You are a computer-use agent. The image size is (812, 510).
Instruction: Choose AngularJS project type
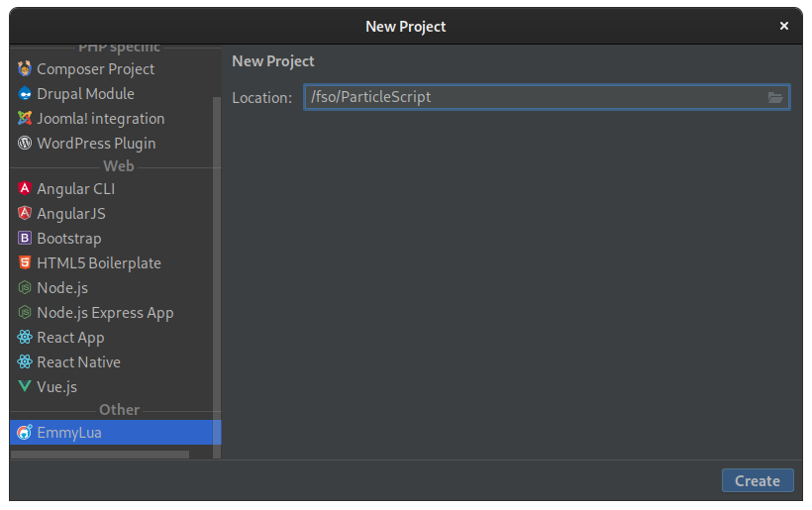tap(70, 214)
